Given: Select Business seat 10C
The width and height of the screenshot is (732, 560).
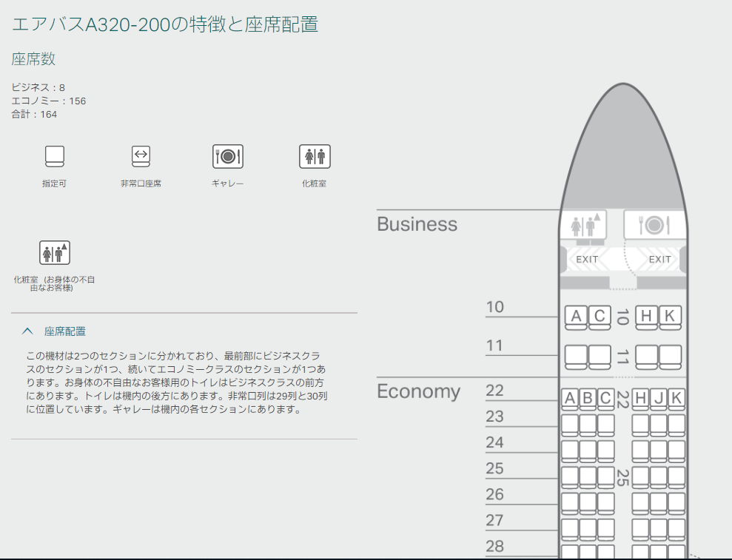Looking at the screenshot, I should click(x=600, y=318).
